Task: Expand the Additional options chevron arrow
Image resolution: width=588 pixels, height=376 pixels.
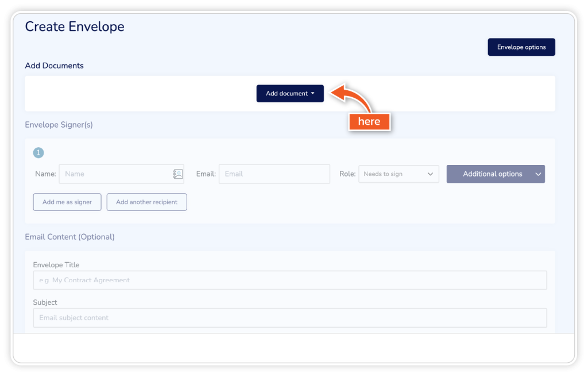Action: (538, 174)
